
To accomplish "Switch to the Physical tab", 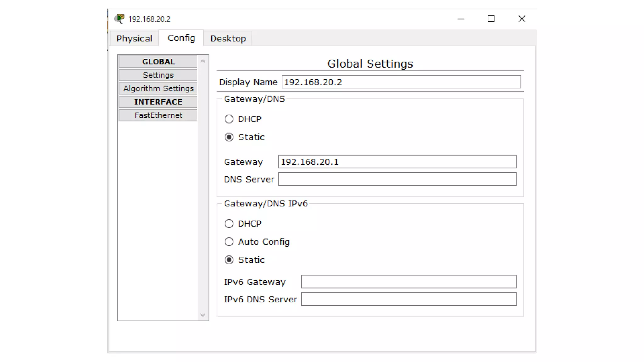I will (x=134, y=38).
